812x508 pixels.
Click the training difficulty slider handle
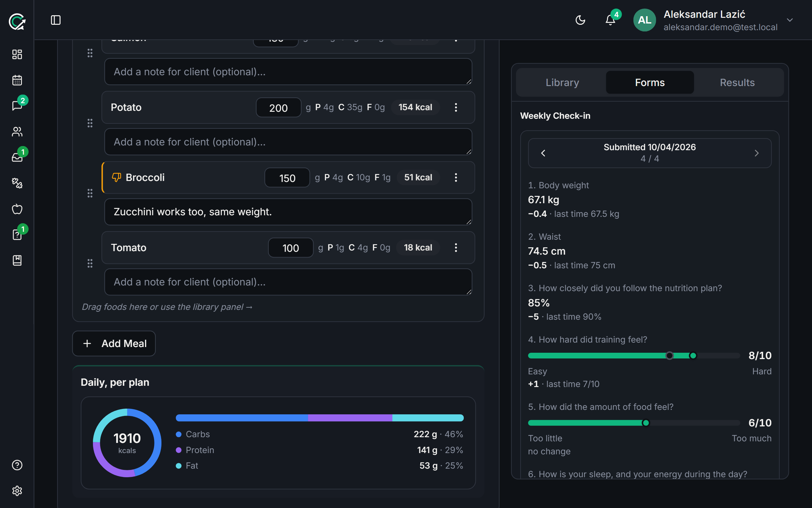tap(693, 356)
